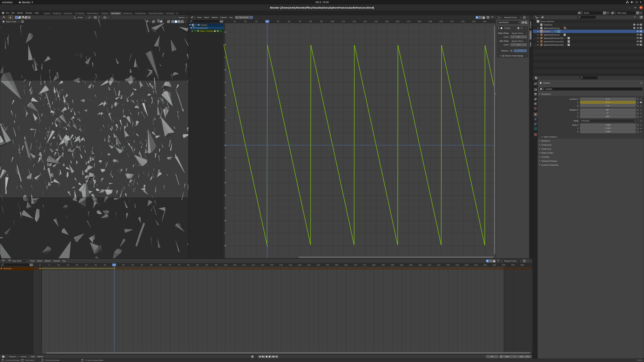Viewport: 644px width, 362px height.
Task: Click the new collection icon in outliner
Action: click(x=641, y=17)
